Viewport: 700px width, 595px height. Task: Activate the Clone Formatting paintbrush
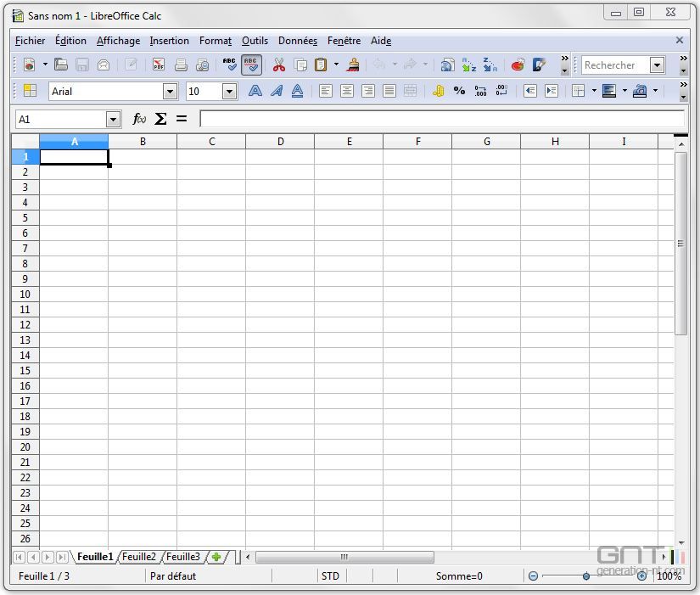point(353,65)
